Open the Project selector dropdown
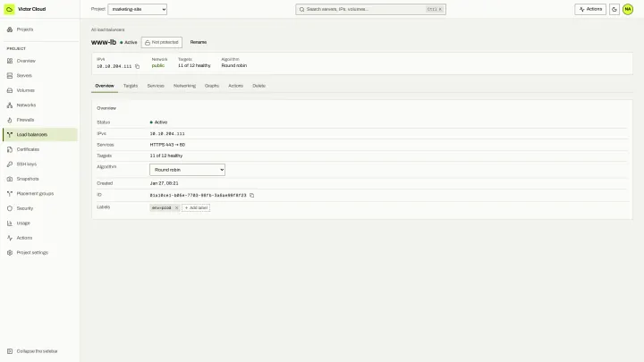 (x=137, y=9)
